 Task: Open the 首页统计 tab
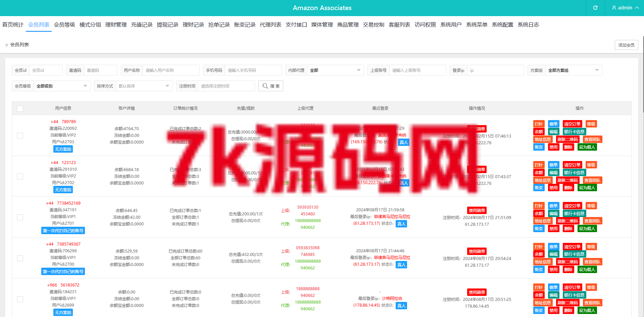[13, 24]
